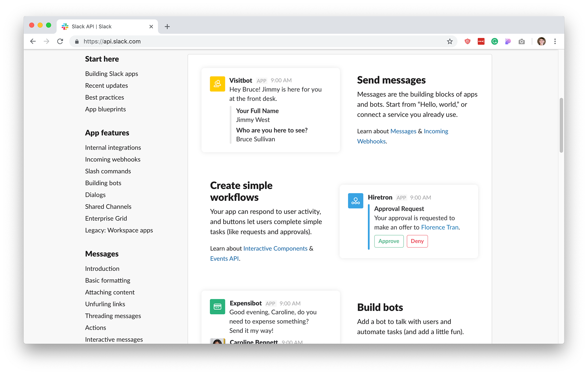The width and height of the screenshot is (588, 375).
Task: Click the Visitbot sender name
Action: (241, 80)
